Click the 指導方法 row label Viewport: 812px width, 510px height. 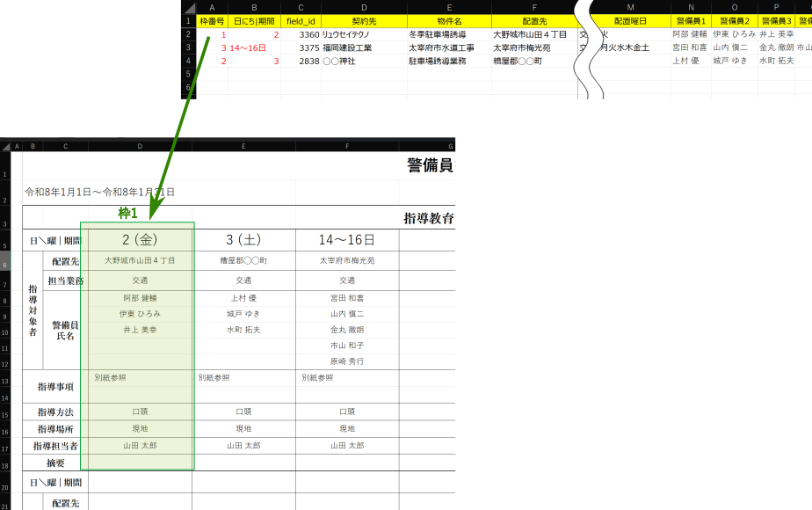(54, 412)
